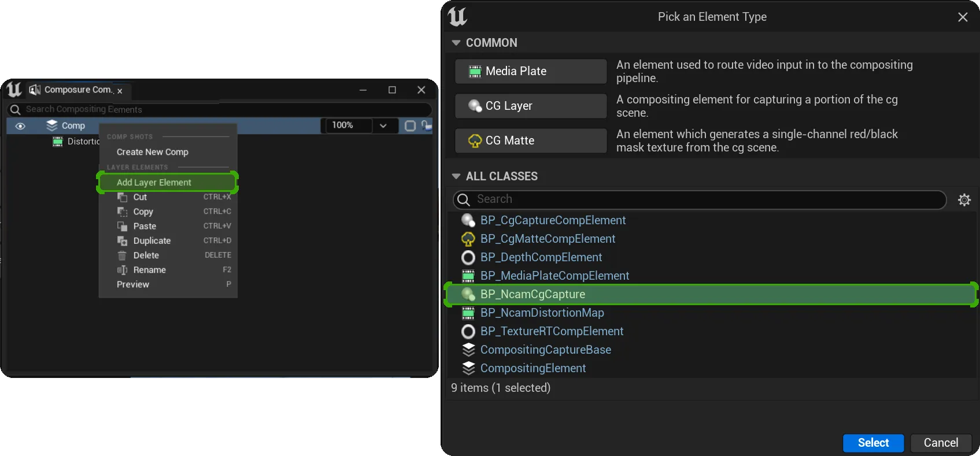Close the Pick an Element Type dialog
980x456 pixels.
click(x=963, y=17)
